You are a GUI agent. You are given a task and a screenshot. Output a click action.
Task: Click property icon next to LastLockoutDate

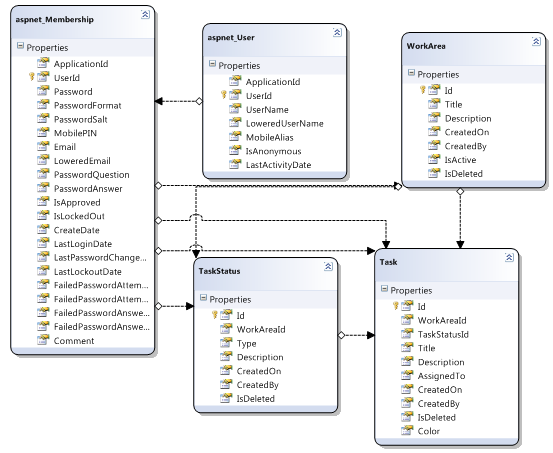click(x=43, y=271)
